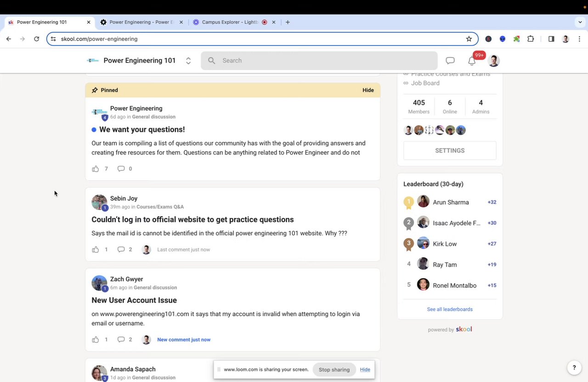Expand the browser tab search dropdown arrow
Image resolution: width=588 pixels, height=382 pixels.
580,22
